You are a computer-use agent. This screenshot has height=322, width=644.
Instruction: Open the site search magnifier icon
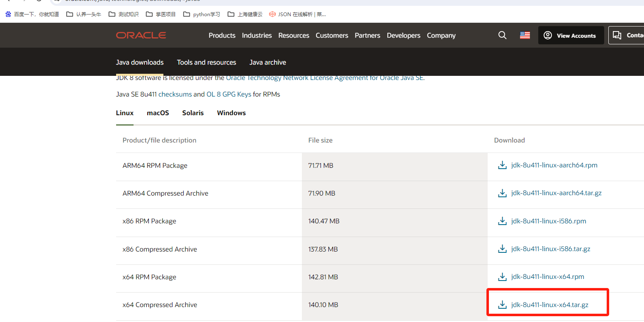502,35
